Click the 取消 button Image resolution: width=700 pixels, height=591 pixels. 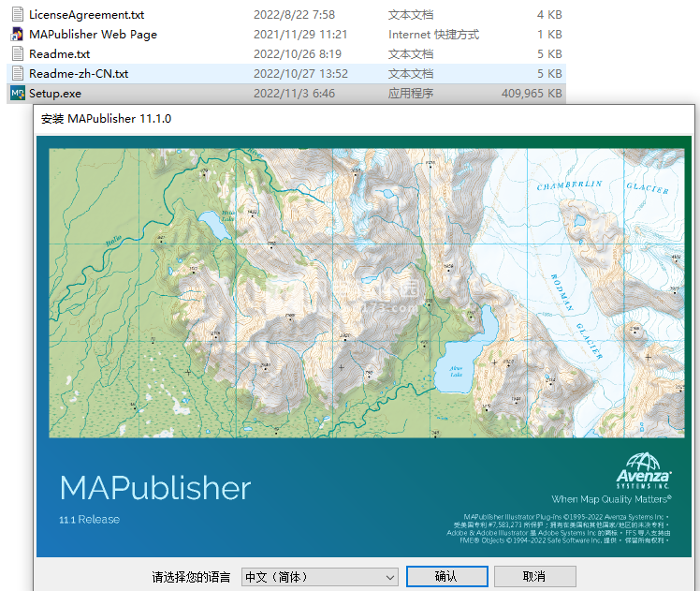coord(534,576)
